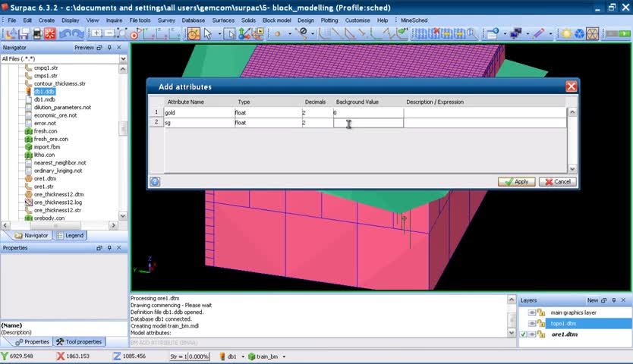The height and width of the screenshot is (364, 633).
Task: Click the highlighted orbit view mode icon
Action: [x=194, y=34]
